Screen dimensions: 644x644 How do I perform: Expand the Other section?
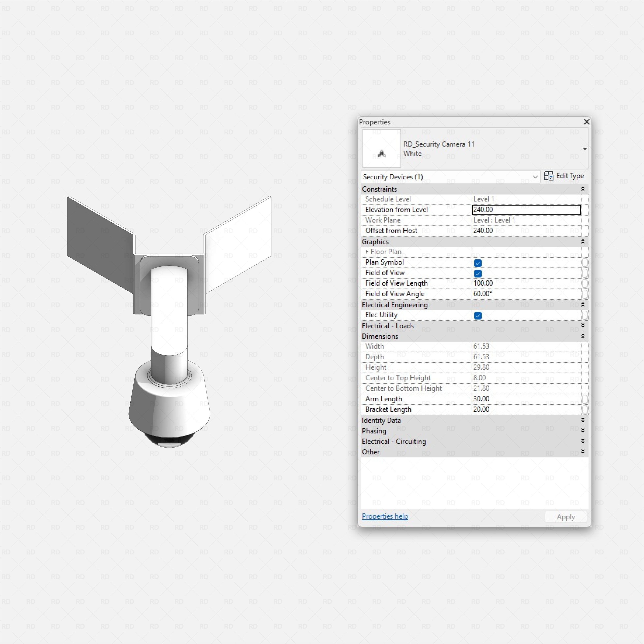click(583, 452)
